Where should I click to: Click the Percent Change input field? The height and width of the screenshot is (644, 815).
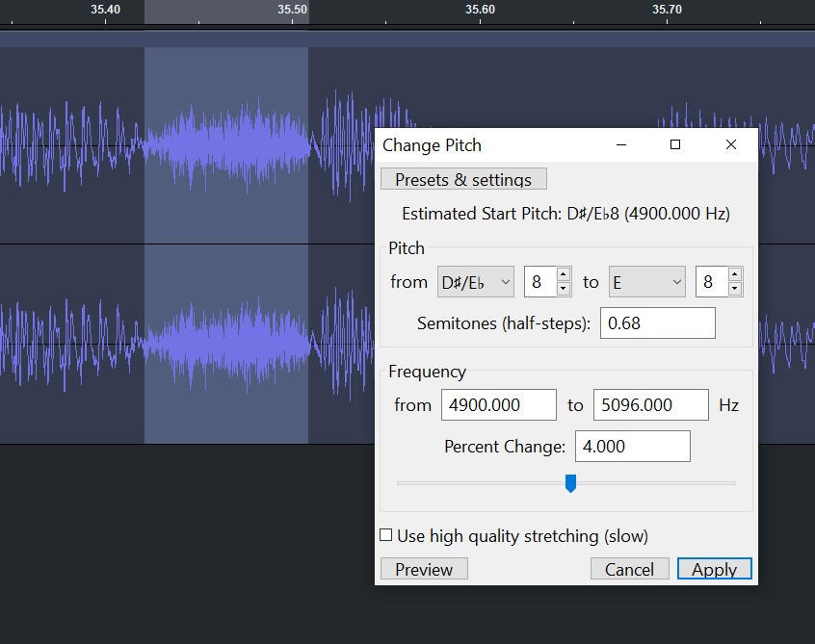click(632, 447)
